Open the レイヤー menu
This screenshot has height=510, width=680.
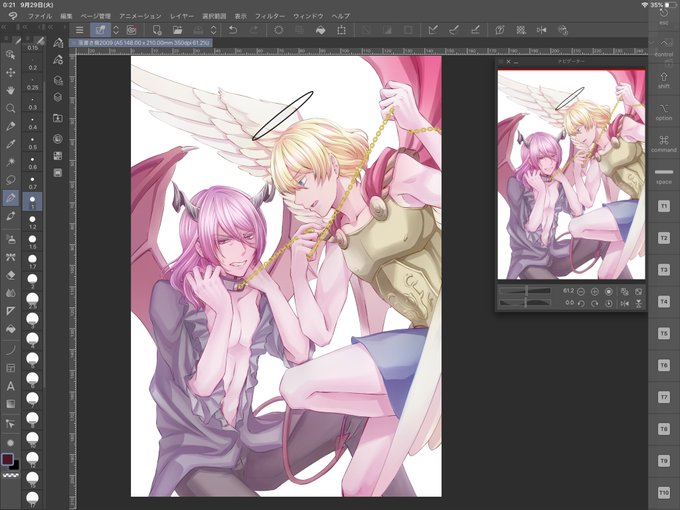(x=182, y=16)
